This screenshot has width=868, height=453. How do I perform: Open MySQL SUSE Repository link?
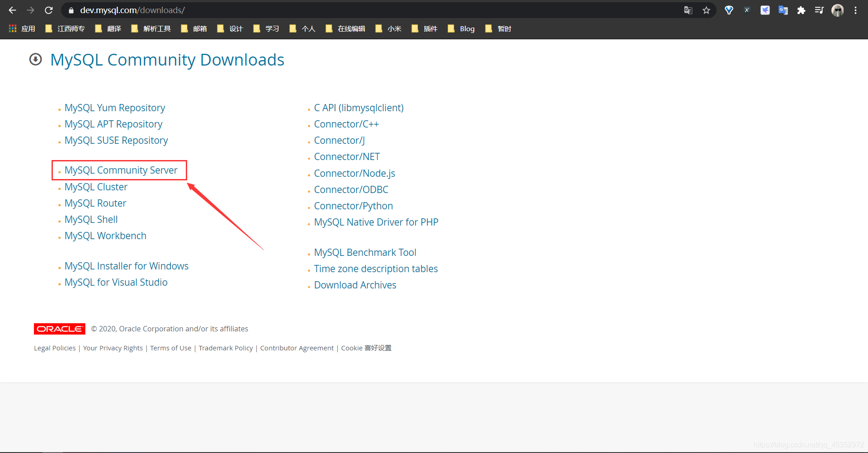tap(116, 140)
